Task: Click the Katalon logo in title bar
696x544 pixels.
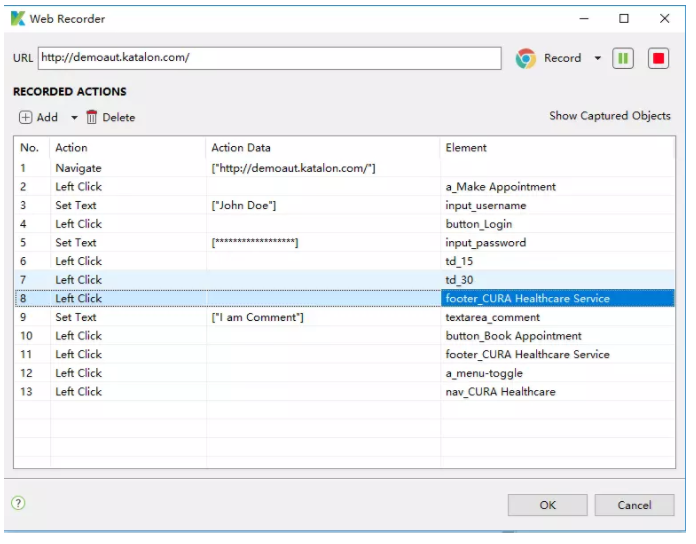Action: 18,19
